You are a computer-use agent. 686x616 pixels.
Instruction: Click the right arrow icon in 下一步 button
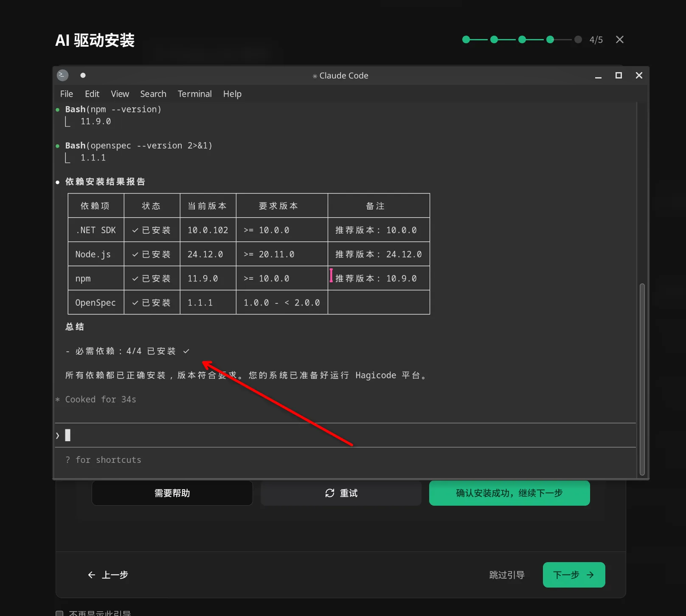[x=590, y=575]
